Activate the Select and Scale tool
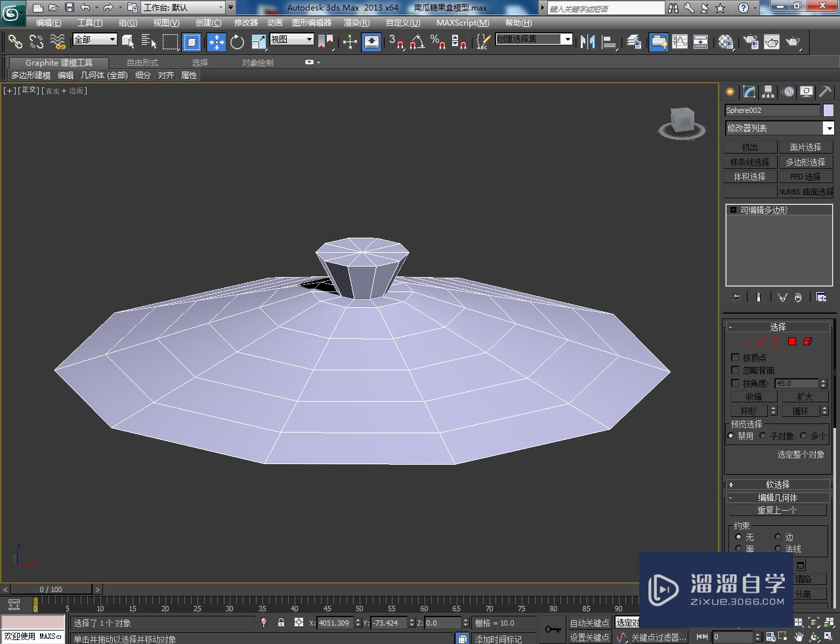Image resolution: width=840 pixels, height=644 pixels. coord(259,42)
